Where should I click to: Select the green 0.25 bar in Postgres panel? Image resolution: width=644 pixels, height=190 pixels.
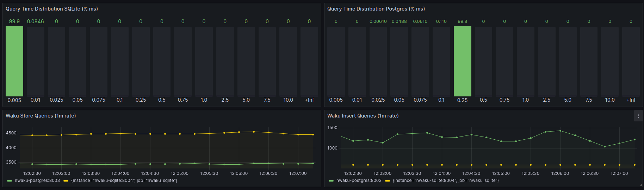462,61
